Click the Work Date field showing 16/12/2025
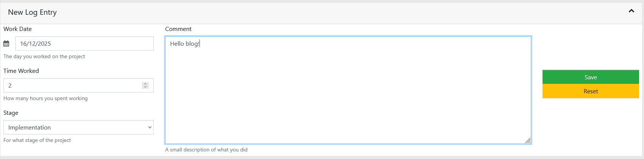This screenshot has height=159, width=644. click(84, 43)
